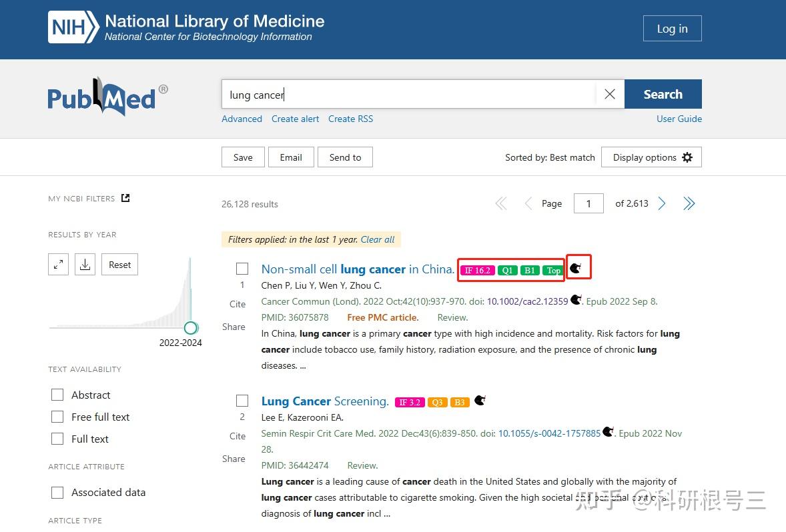
Task: Open the Sorted by Best match dropdown
Action: [x=550, y=157]
